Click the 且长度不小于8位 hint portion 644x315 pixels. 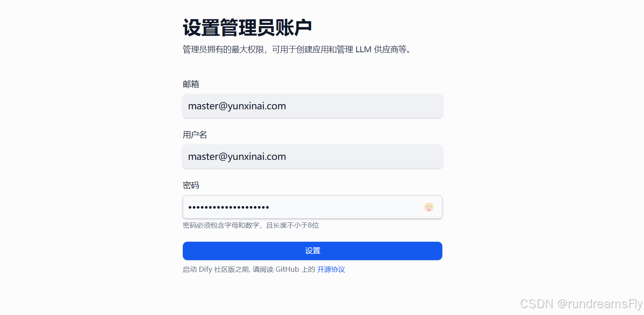(x=293, y=225)
